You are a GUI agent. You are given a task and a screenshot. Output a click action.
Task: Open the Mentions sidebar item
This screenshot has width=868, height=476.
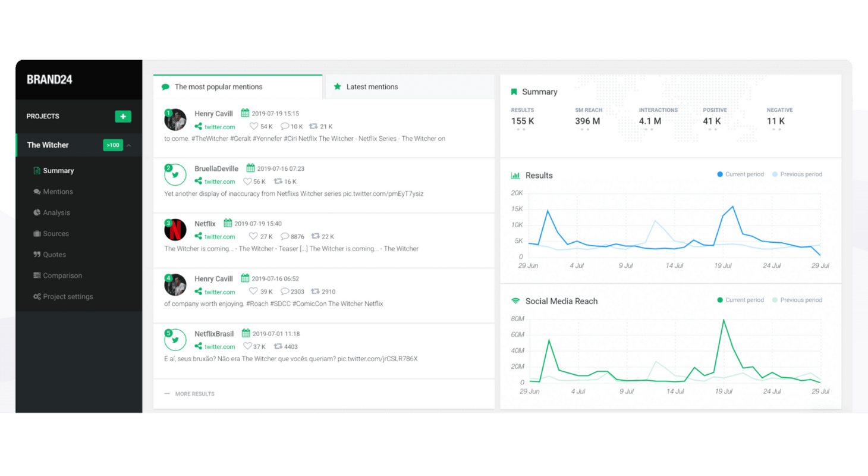(58, 192)
